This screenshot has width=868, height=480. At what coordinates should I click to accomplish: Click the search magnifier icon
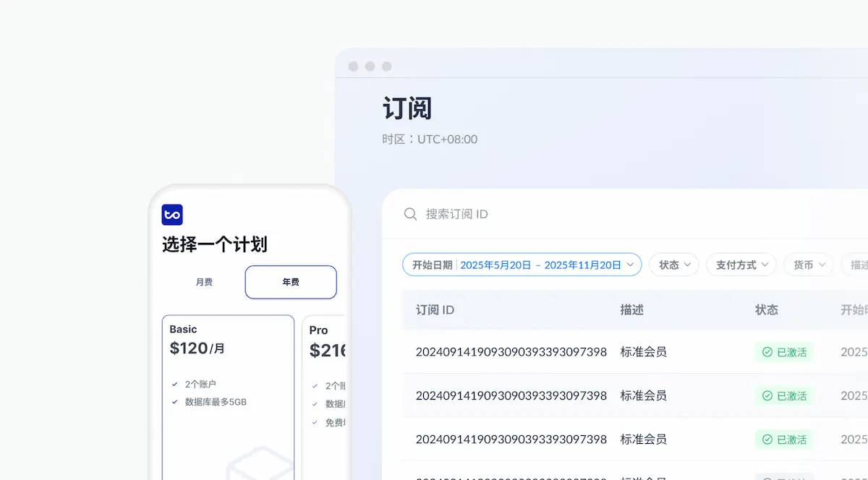point(410,214)
